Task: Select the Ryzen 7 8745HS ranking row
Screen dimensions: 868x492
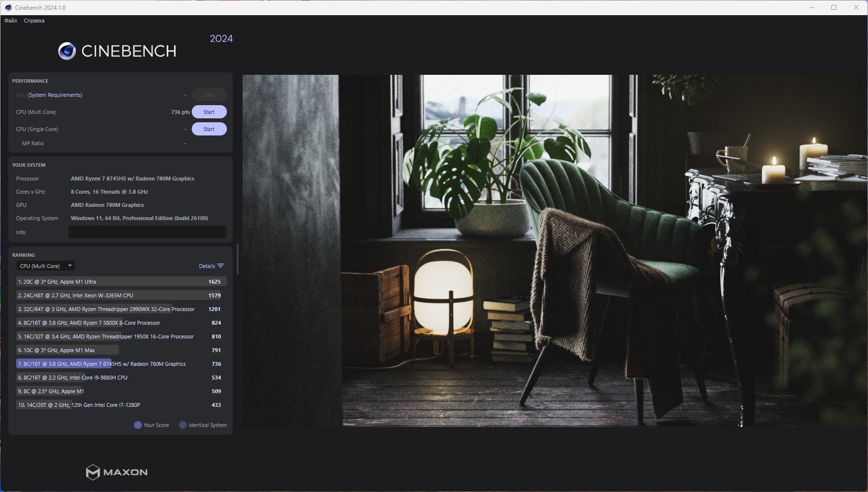Action: 121,364
